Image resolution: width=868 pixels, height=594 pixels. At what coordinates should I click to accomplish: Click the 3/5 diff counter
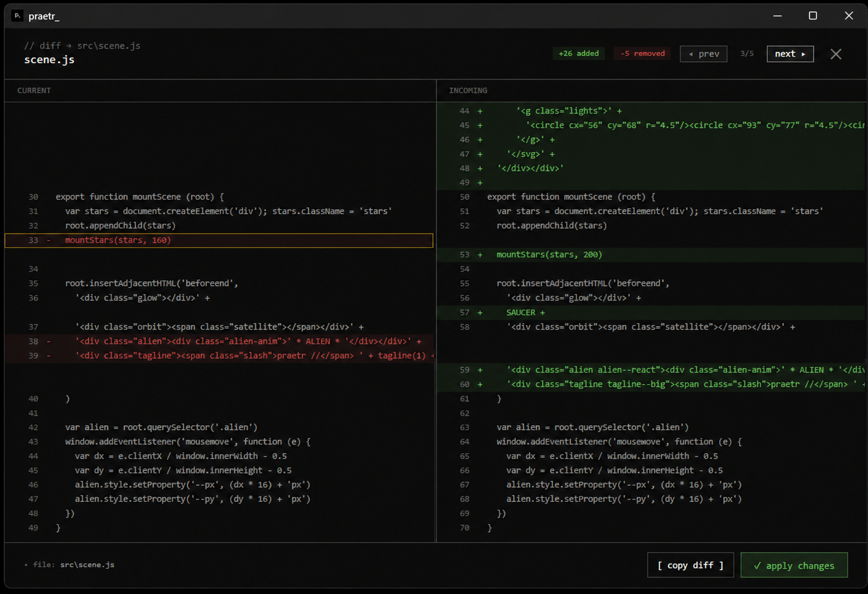(747, 53)
